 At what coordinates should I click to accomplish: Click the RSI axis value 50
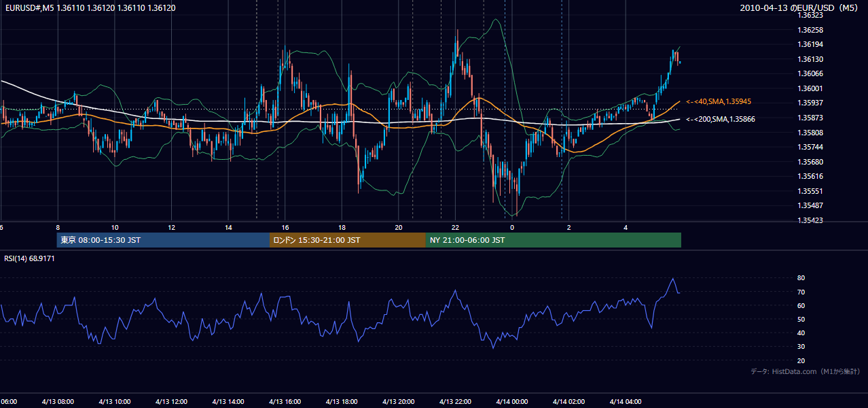click(801, 319)
